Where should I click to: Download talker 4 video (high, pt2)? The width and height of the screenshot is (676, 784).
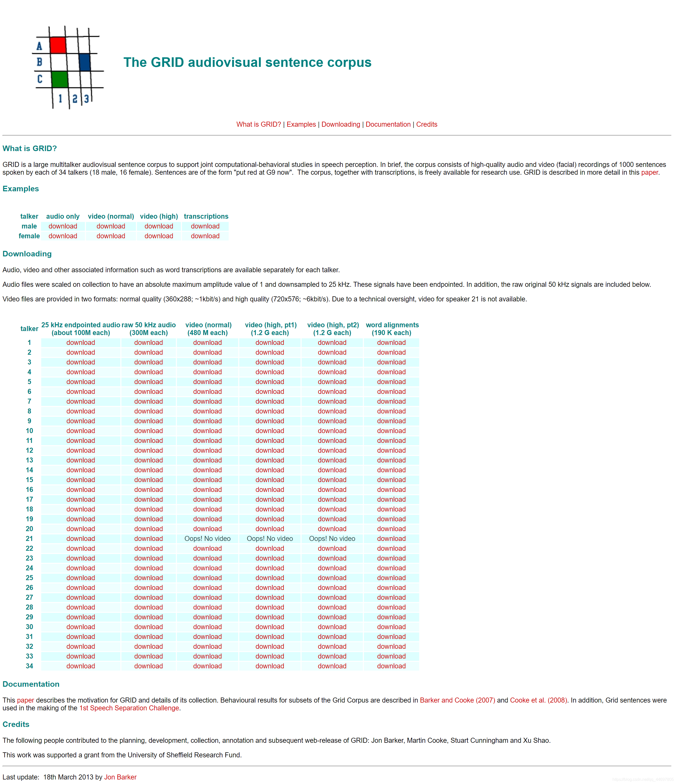(332, 372)
